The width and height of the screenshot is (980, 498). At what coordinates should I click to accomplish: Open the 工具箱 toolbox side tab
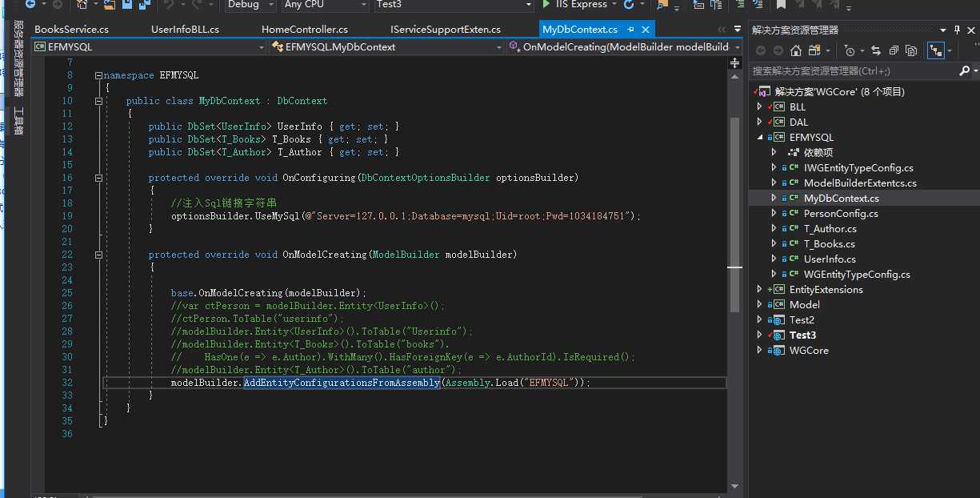point(18,121)
